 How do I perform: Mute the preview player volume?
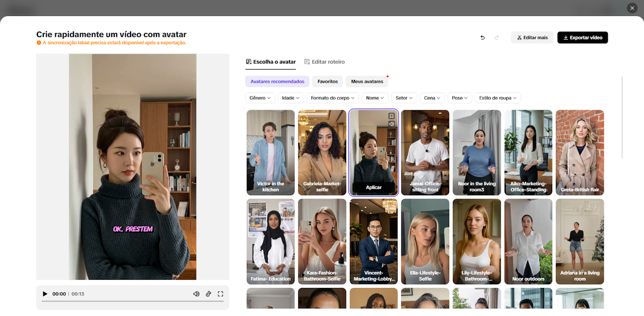196,294
